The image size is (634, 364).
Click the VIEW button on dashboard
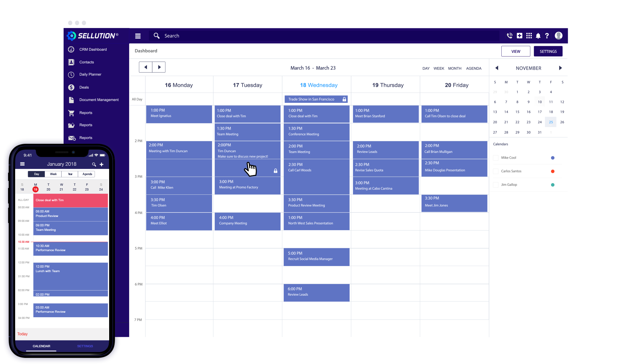tap(516, 51)
